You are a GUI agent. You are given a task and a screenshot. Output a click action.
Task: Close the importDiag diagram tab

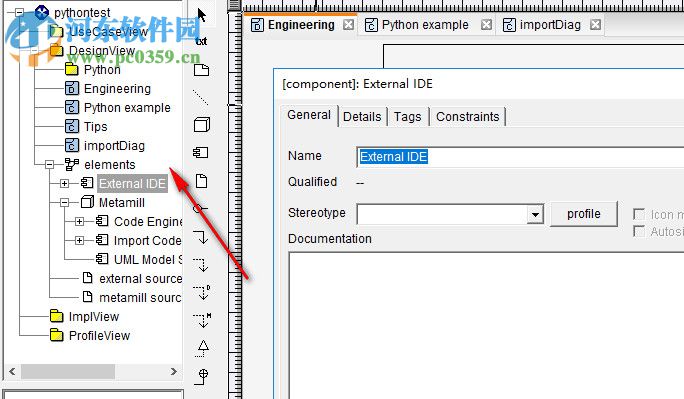click(595, 25)
